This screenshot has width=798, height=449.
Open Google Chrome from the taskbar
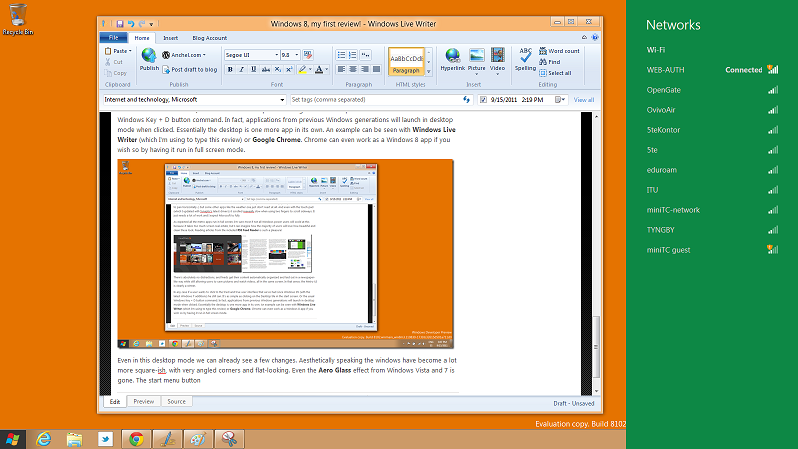136,439
